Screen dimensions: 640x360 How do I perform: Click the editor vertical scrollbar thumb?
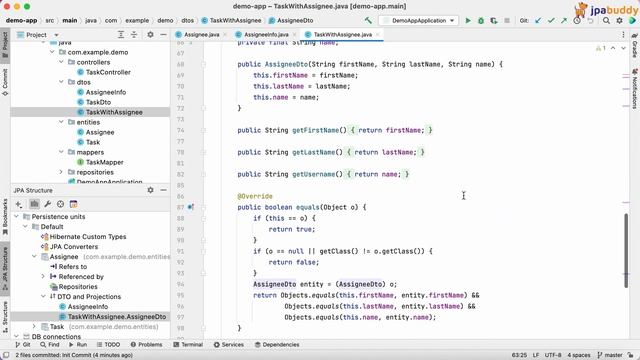[626, 250]
